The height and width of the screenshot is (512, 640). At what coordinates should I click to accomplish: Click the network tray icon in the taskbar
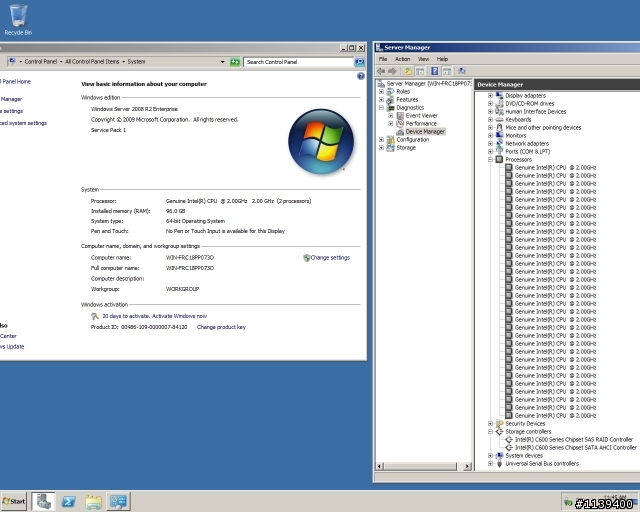pyautogui.click(x=568, y=502)
